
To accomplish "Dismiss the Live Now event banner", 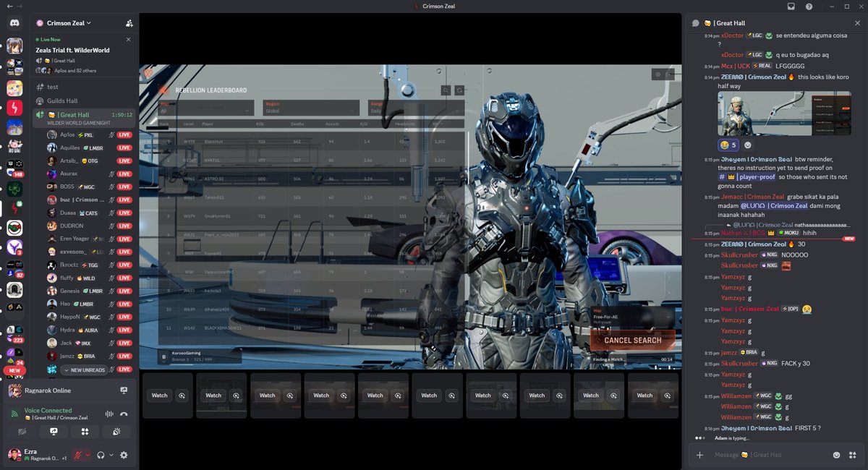I will (x=129, y=39).
